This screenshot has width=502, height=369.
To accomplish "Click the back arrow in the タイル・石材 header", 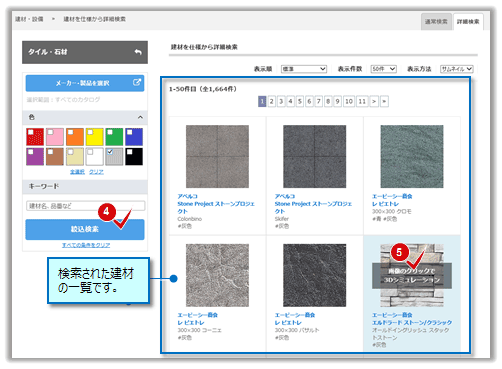I will pyautogui.click(x=138, y=52).
